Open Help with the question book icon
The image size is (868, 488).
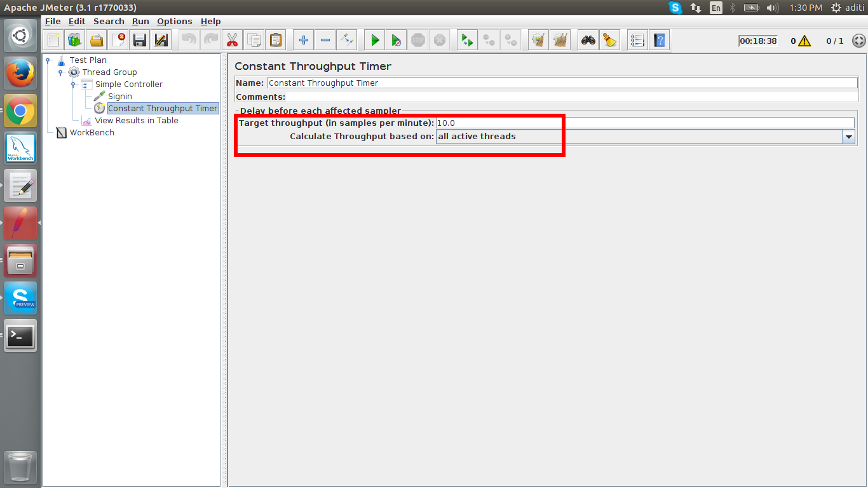(x=660, y=41)
